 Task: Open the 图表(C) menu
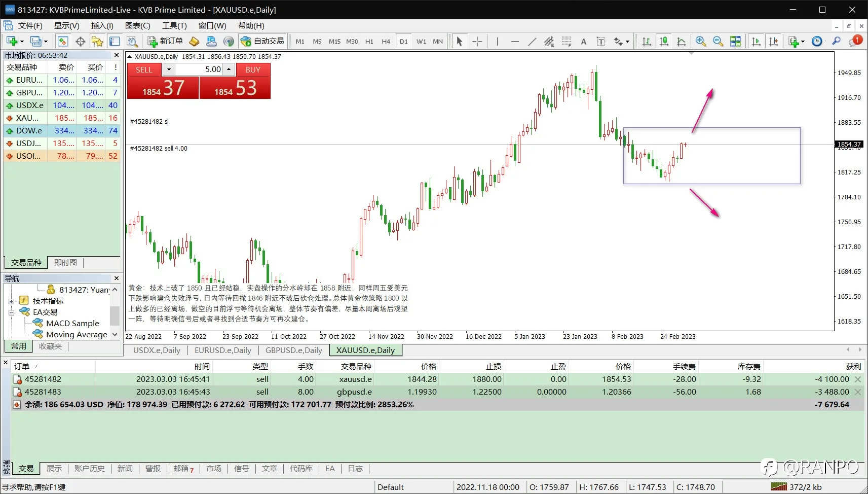coord(137,25)
